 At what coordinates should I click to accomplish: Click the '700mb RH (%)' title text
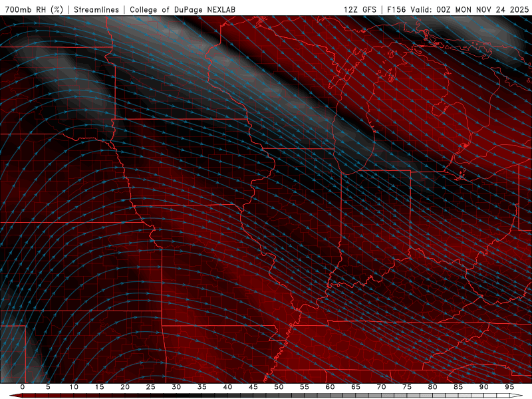coord(35,9)
